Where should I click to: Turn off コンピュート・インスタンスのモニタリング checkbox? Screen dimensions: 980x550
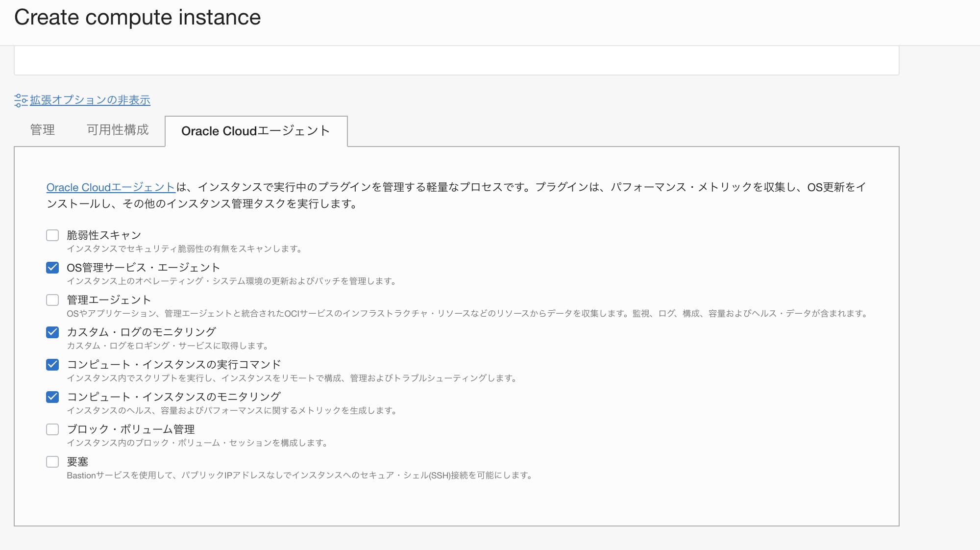(x=52, y=397)
